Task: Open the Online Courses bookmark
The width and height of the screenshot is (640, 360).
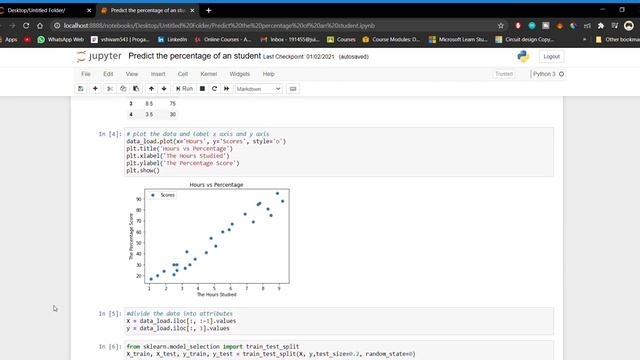Action: click(223, 40)
